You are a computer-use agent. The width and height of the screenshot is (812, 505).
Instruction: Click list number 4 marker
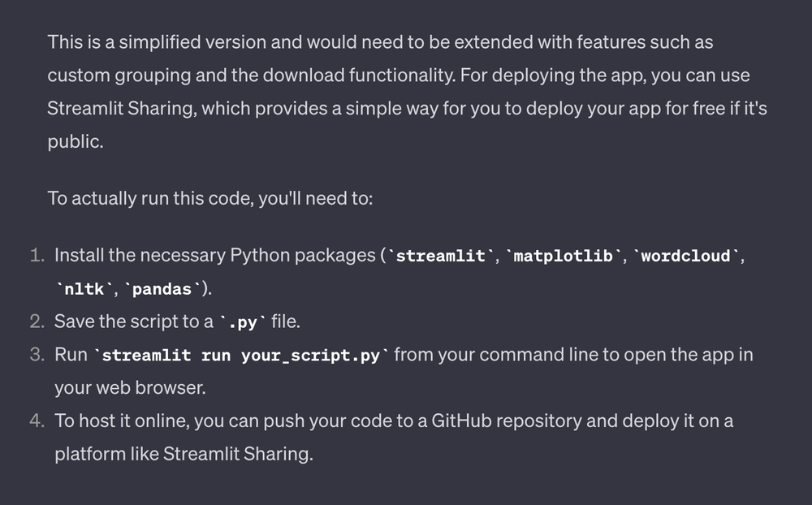click(37, 421)
